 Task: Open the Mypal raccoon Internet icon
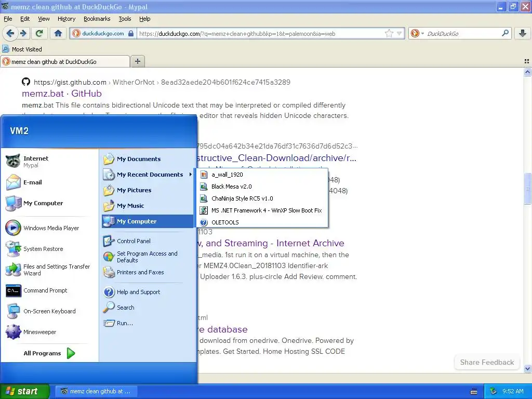tap(14, 161)
